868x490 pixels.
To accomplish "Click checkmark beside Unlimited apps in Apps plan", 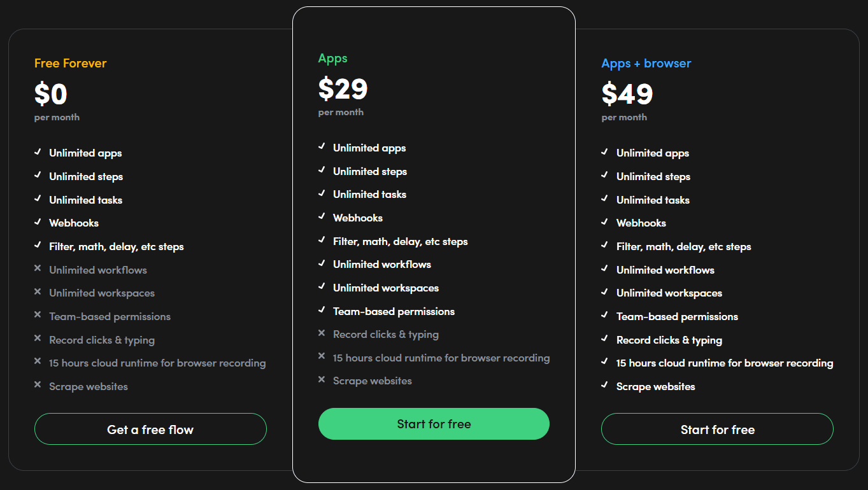I will click(x=322, y=147).
